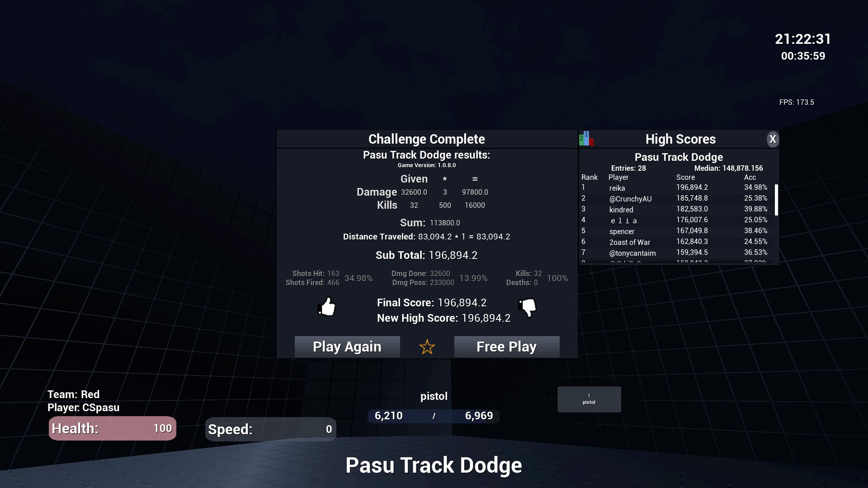Viewport: 868px width, 488px height.
Task: Select spencer's high score entry
Action: [656, 231]
